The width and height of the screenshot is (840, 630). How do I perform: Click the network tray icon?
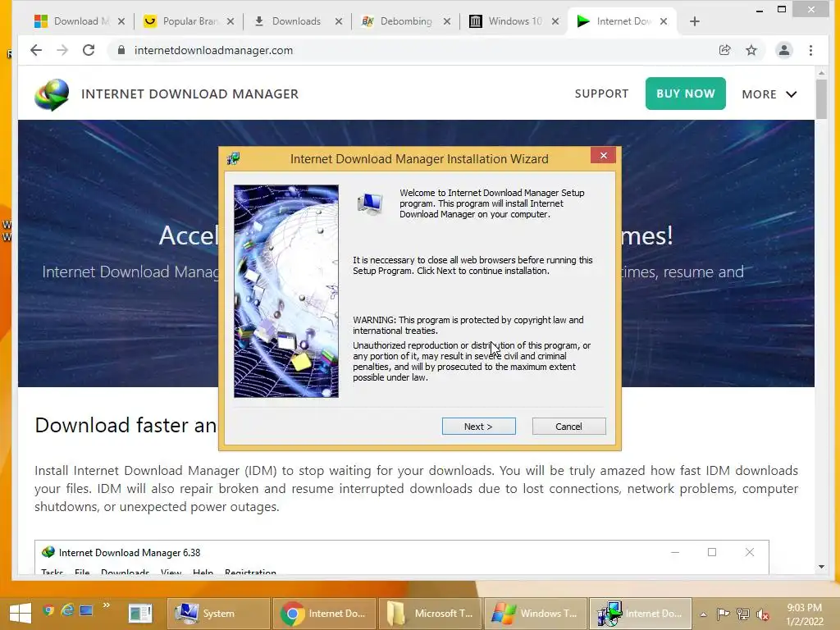[743, 614]
